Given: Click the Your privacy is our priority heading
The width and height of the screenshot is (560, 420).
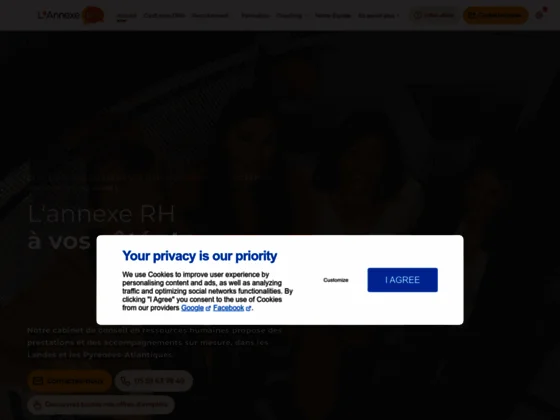Looking at the screenshot, I should pos(200,256).
